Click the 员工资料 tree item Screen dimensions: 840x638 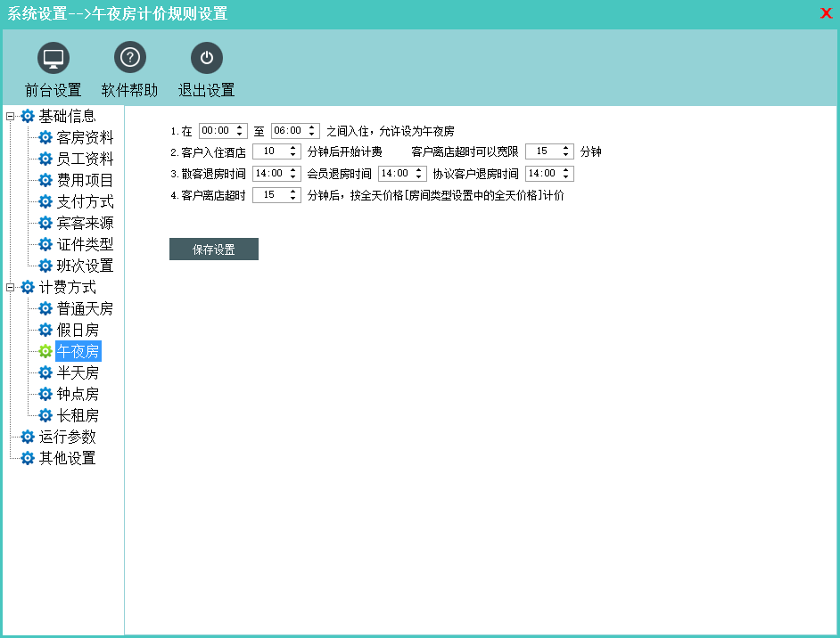pos(85,159)
